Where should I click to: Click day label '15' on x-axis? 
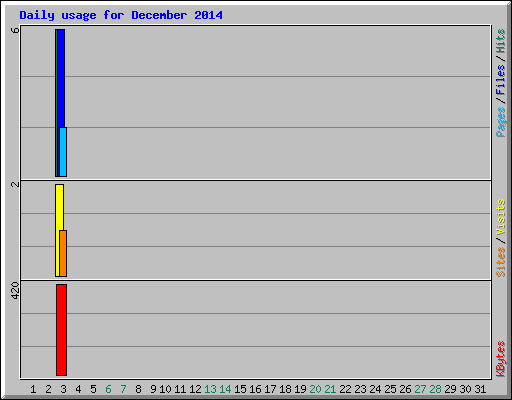[240, 389]
